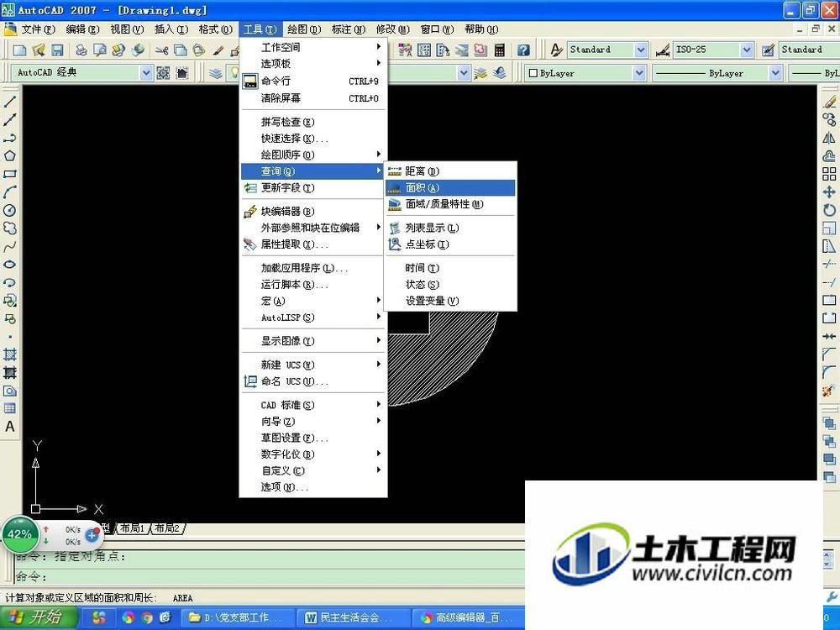The height and width of the screenshot is (630, 840).
Task: Expand the 显示图像 submenu
Action: (x=313, y=341)
